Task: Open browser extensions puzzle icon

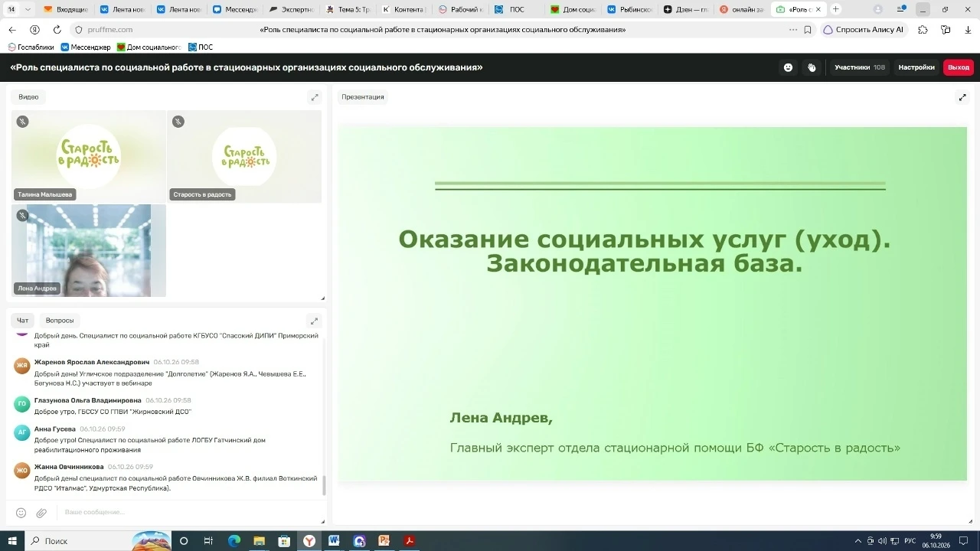Action: (923, 29)
